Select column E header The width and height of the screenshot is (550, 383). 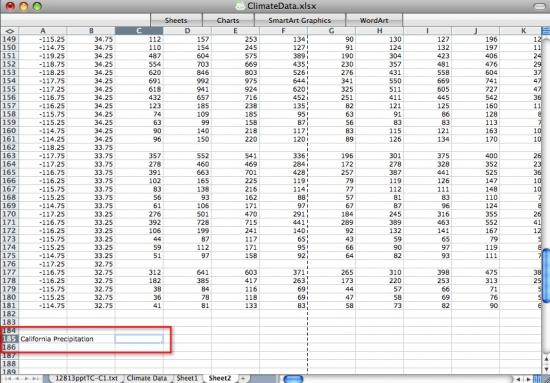coord(235,31)
